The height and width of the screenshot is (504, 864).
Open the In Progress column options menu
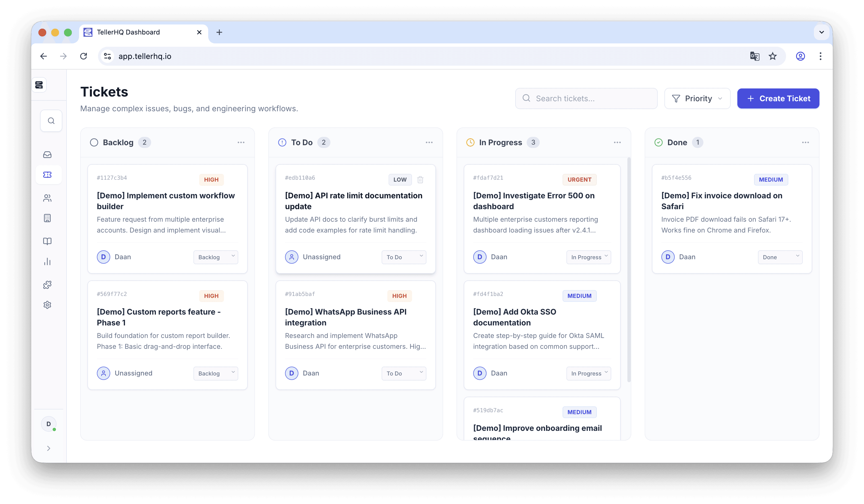pyautogui.click(x=617, y=142)
